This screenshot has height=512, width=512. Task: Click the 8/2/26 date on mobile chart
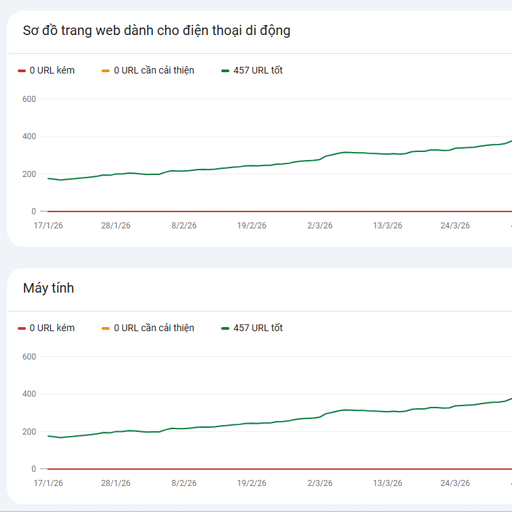pyautogui.click(x=184, y=226)
